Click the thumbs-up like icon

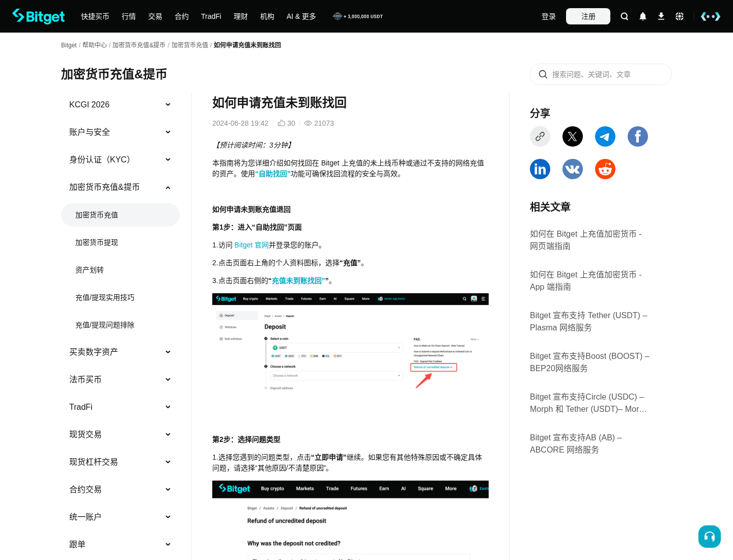[281, 123]
